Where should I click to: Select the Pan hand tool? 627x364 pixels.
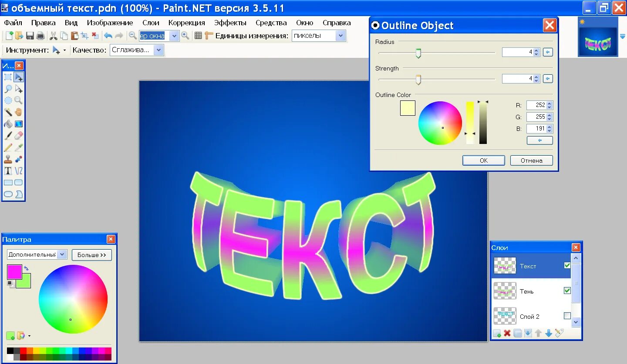(x=19, y=112)
